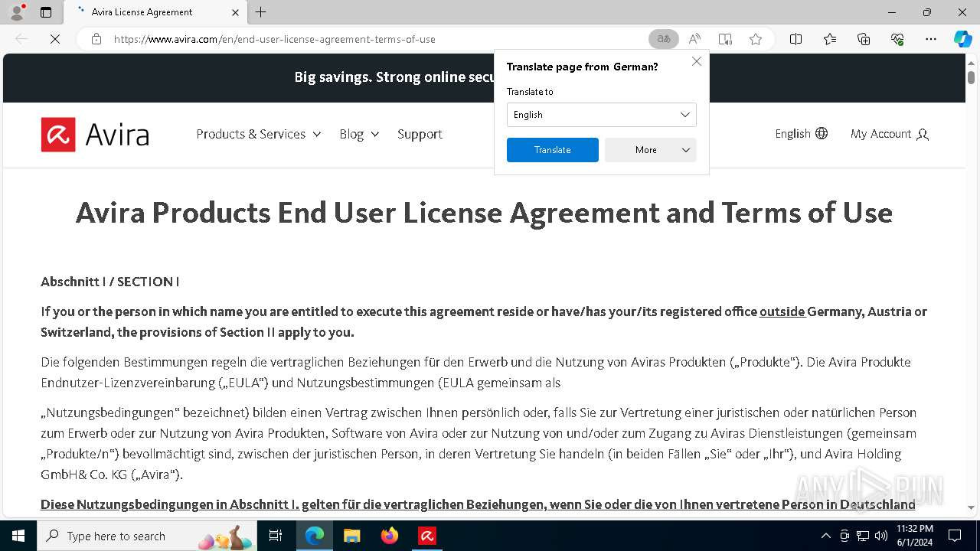Open the tab actions menu icon
The width and height of the screenshot is (980, 551).
point(46,12)
